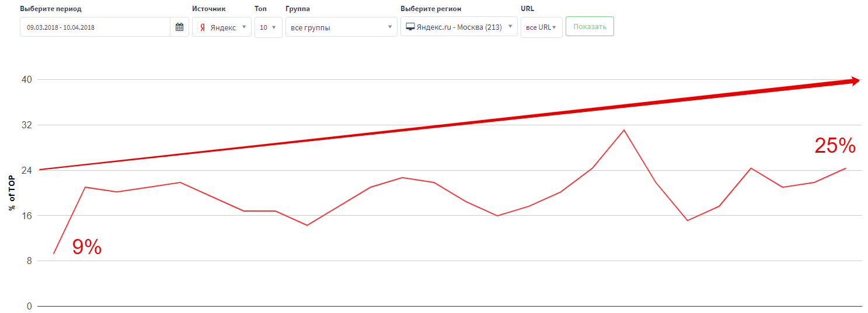The height and width of the screenshot is (313, 868).
Task: Click the first data point of the line
Action: [x=54, y=254]
